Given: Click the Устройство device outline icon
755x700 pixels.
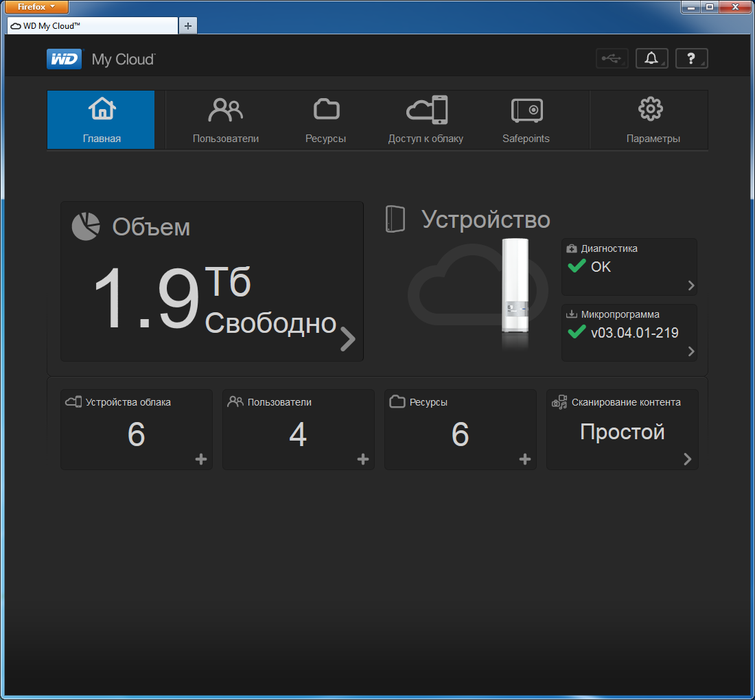Looking at the screenshot, I should pyautogui.click(x=395, y=219).
